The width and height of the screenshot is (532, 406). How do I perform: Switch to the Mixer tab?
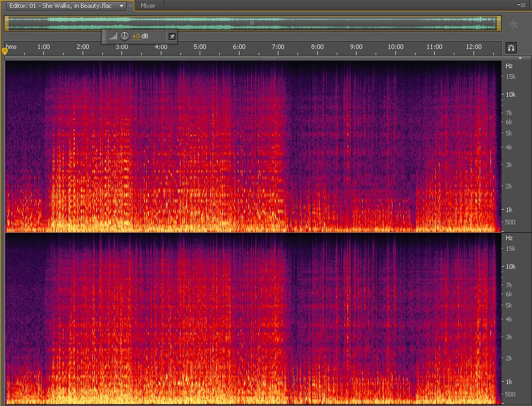click(148, 6)
